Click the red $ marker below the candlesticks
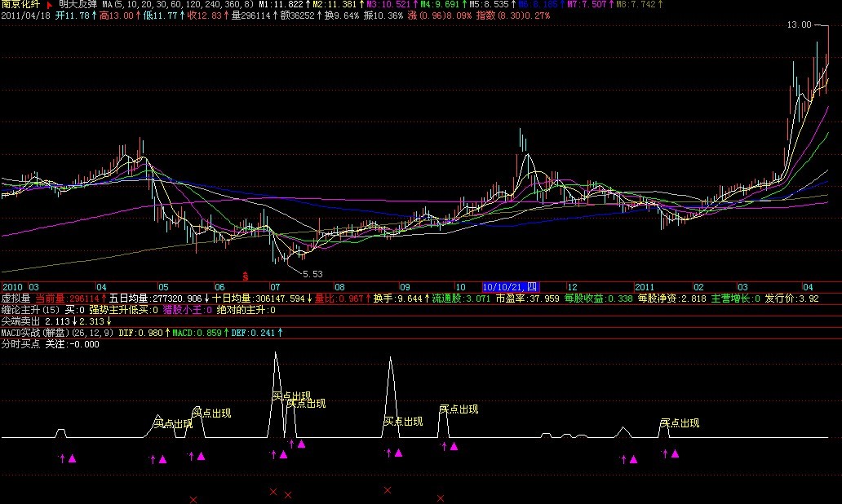The height and width of the screenshot is (504, 842). click(x=245, y=276)
